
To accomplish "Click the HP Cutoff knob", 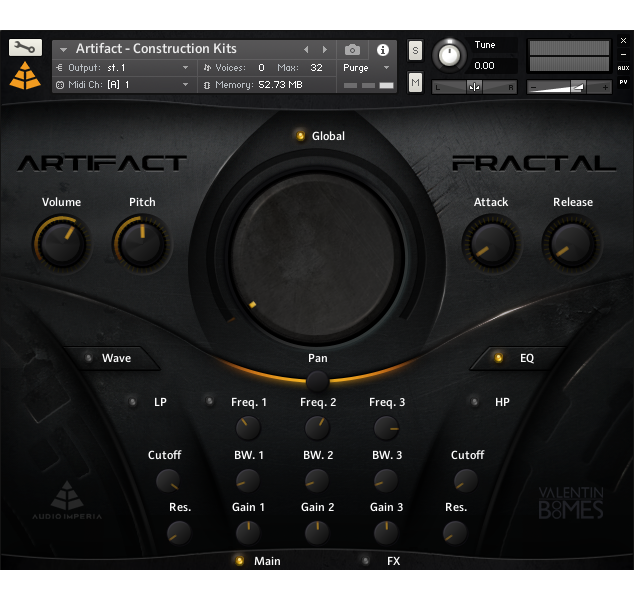I will [466, 481].
